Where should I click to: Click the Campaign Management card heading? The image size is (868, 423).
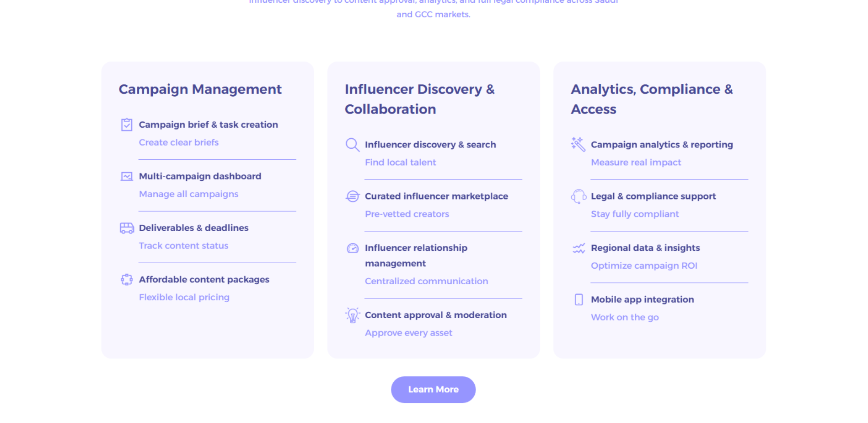(200, 89)
